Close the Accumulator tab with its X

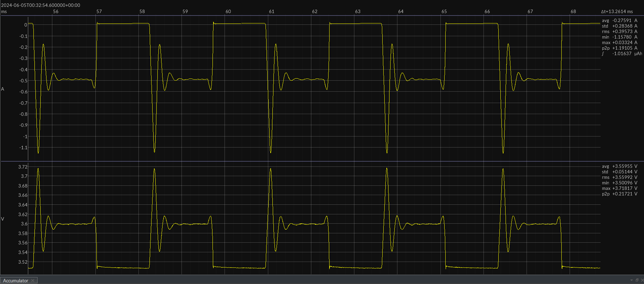click(x=33, y=281)
